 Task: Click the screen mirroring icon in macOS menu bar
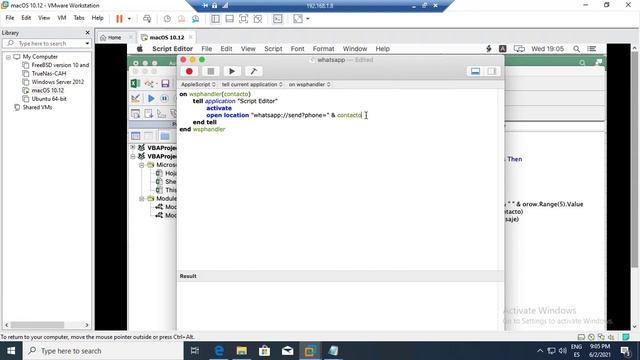[519, 49]
